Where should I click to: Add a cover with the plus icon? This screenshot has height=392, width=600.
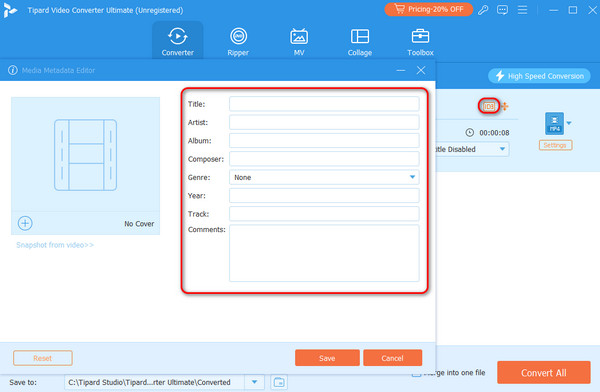pos(25,223)
